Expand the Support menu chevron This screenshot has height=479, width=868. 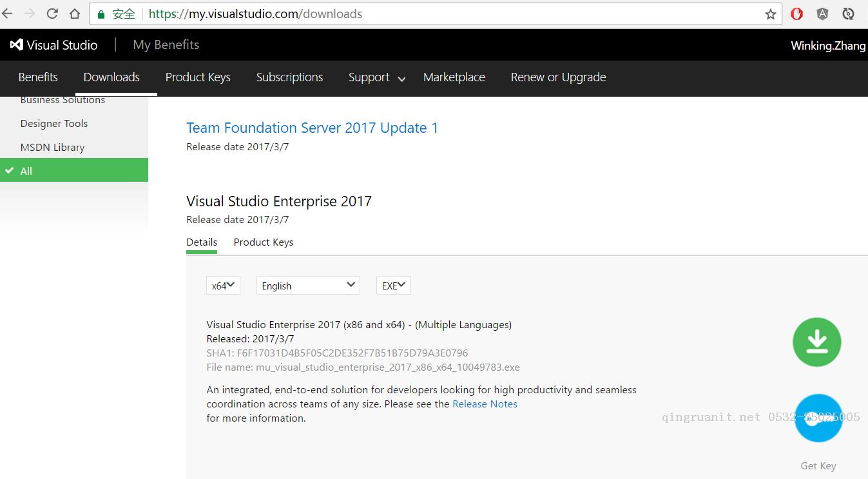click(401, 79)
